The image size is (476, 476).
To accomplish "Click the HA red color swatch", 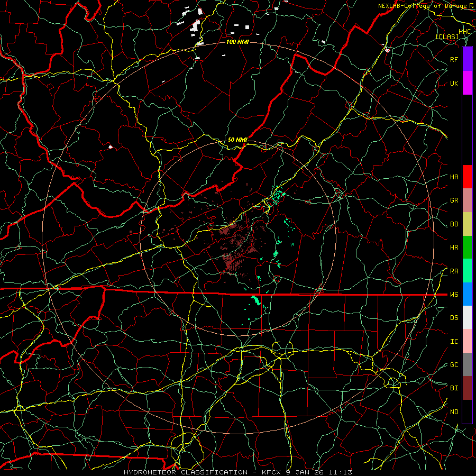I will [467, 177].
